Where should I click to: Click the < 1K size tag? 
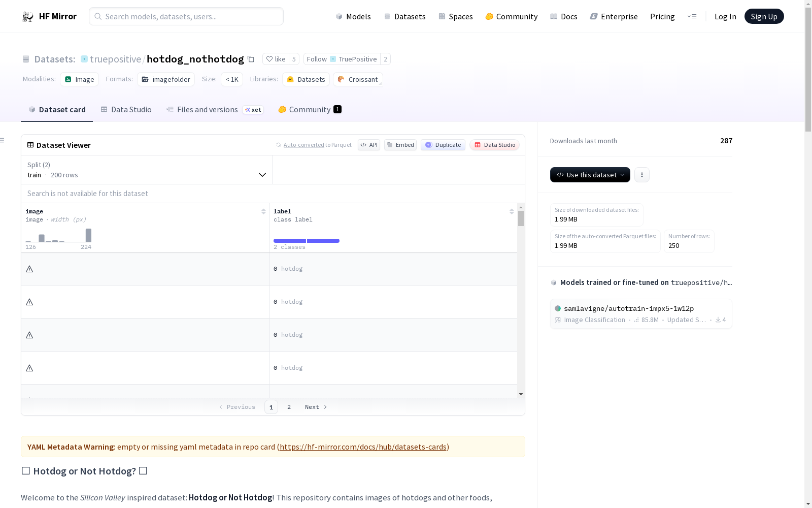pyautogui.click(x=232, y=79)
